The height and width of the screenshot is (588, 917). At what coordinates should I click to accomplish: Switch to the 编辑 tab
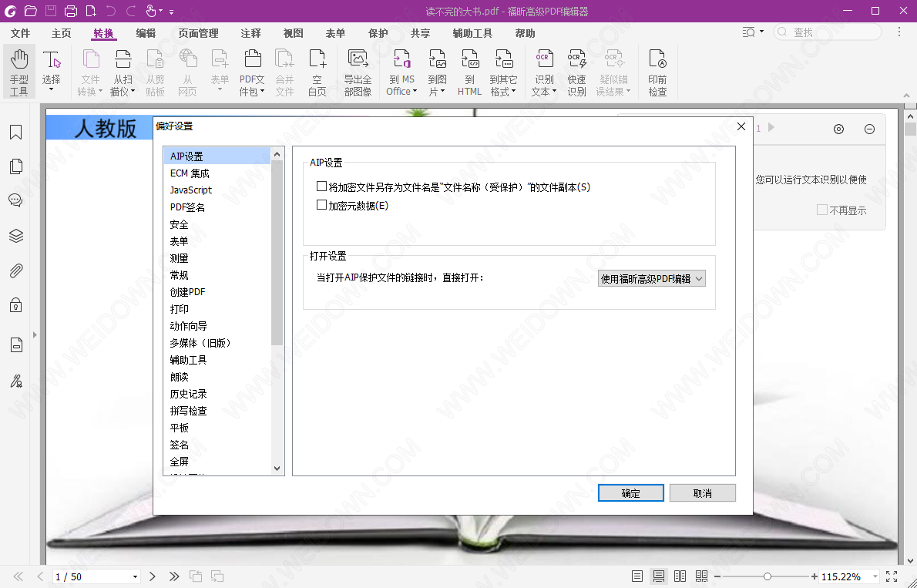[146, 33]
